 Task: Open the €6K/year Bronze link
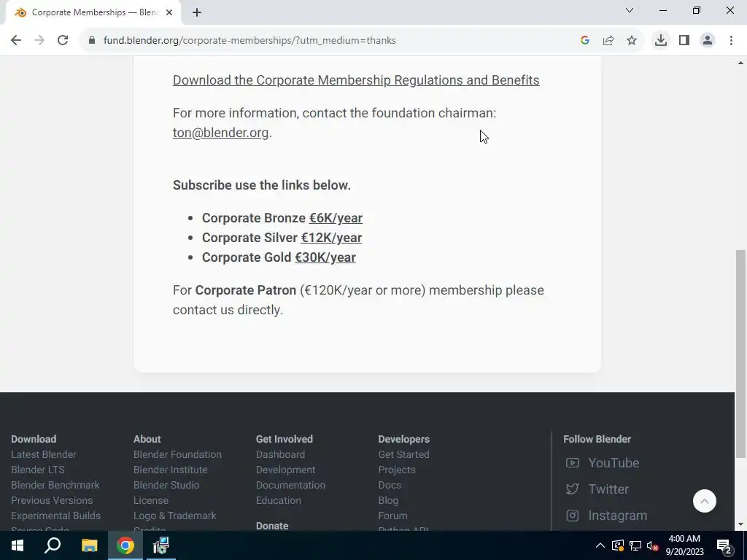point(336,218)
